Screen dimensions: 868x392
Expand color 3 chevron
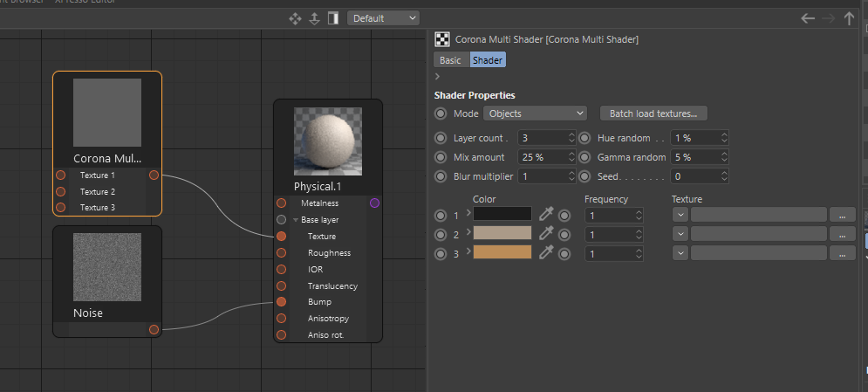pyautogui.click(x=468, y=251)
